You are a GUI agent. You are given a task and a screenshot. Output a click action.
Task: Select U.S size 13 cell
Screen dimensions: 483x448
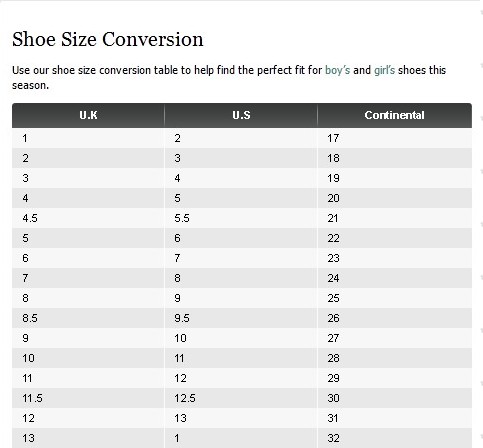coord(241,418)
